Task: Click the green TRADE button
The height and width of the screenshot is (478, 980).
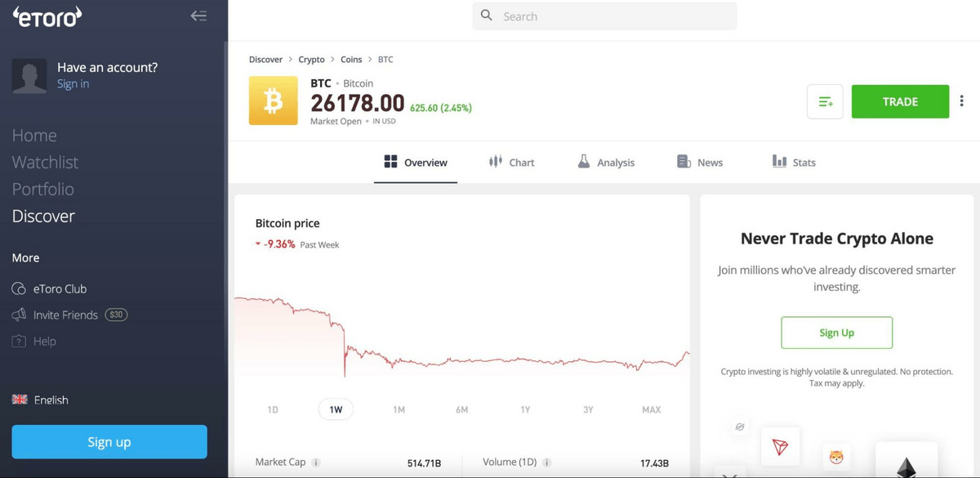Action: (x=900, y=101)
